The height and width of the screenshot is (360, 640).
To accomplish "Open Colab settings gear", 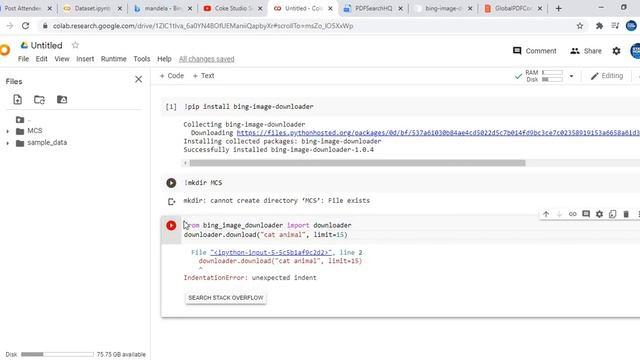I will tap(616, 51).
